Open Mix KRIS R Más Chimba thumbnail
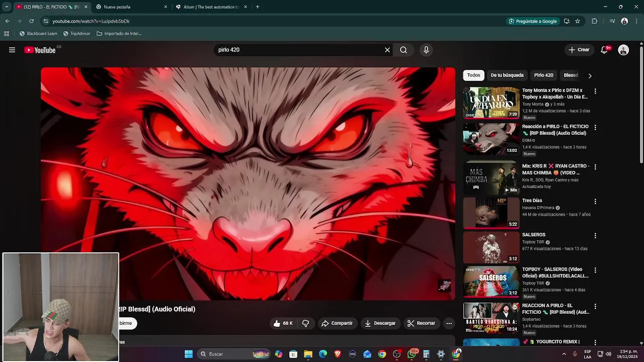This screenshot has width=644, height=362. pos(491,178)
